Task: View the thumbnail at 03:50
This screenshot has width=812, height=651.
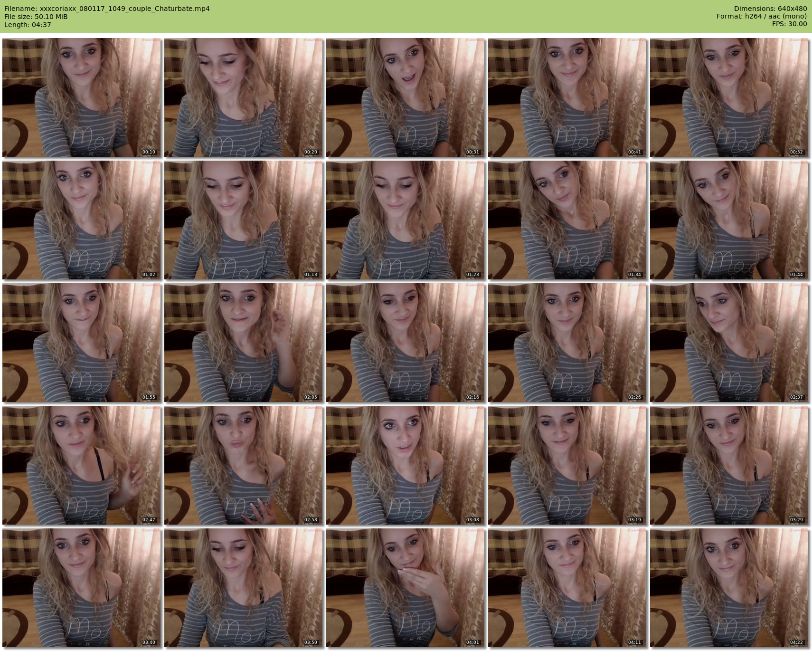Action: coord(244,588)
